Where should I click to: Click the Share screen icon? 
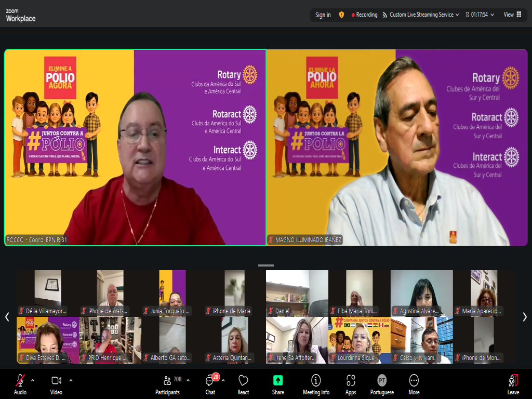coord(278,384)
